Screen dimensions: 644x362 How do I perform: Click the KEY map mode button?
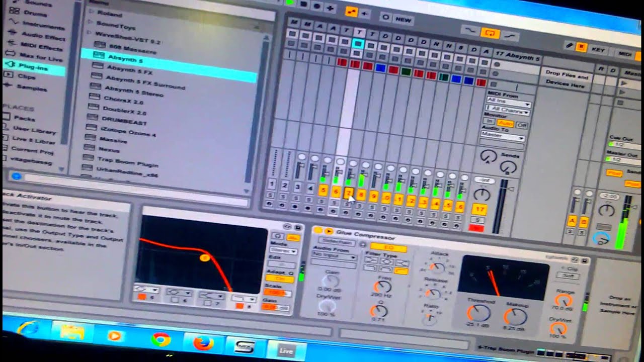(x=598, y=50)
